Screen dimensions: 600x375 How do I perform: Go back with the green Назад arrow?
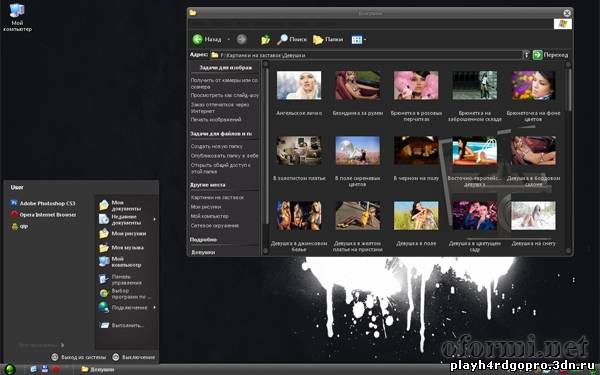tap(207, 39)
